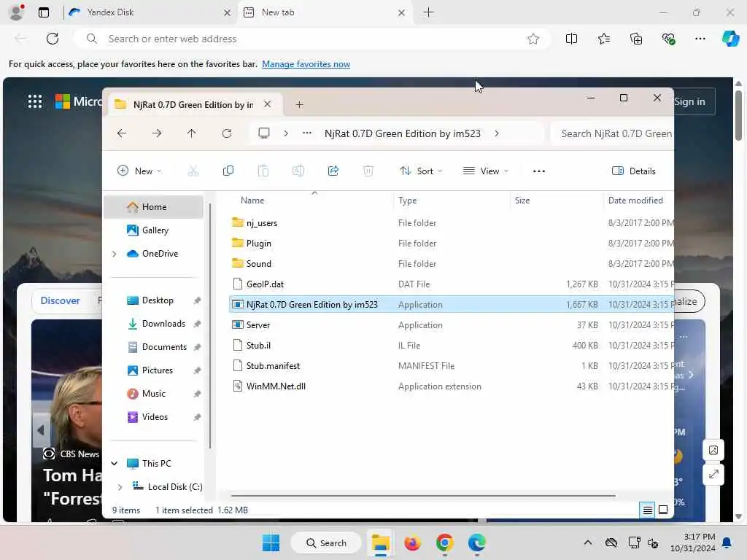Image resolution: width=747 pixels, height=560 pixels.
Task: Select the Discover tab on Edge page
Action: coord(60,300)
